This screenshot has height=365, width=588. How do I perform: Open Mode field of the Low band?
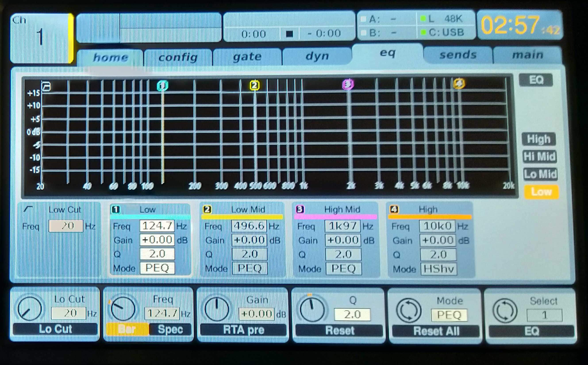coord(157,268)
